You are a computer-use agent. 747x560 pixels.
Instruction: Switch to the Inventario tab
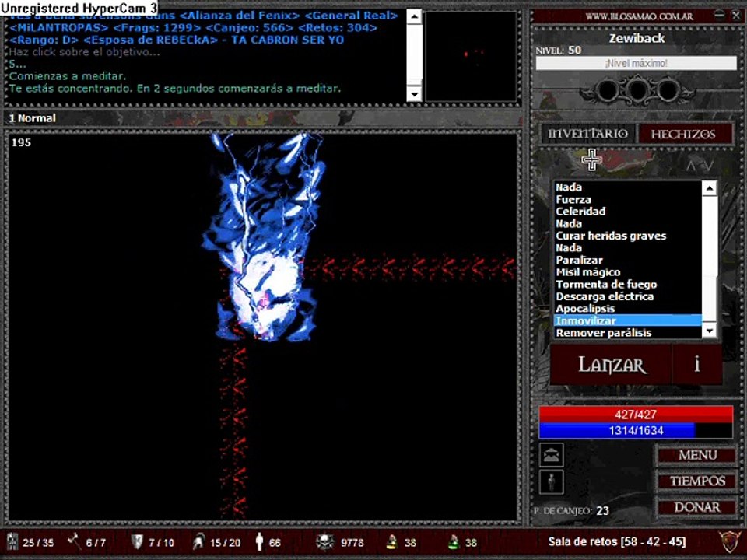coord(587,134)
